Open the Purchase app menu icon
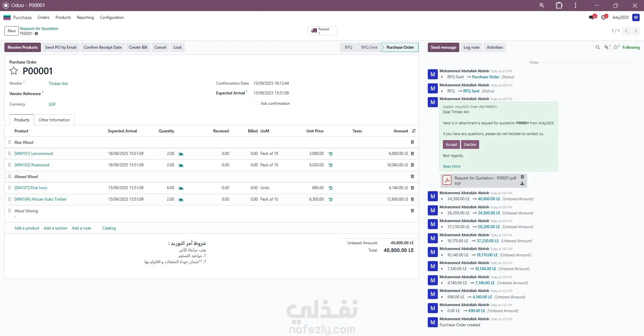This screenshot has height=336, width=644. tap(7, 17)
